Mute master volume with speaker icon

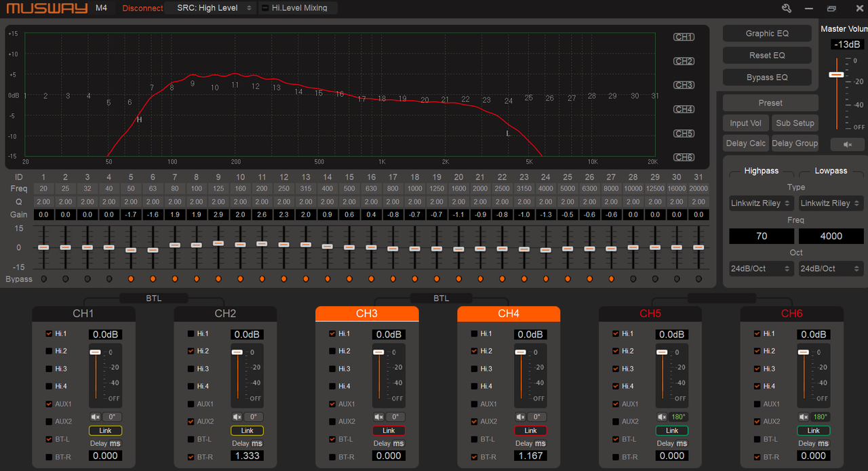[x=847, y=144]
